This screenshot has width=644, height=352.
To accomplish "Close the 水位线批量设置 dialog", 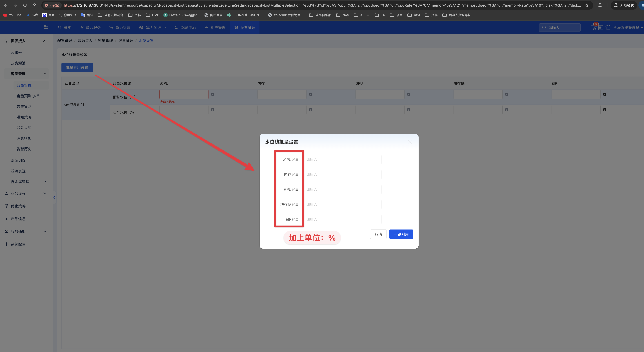I will (x=410, y=142).
